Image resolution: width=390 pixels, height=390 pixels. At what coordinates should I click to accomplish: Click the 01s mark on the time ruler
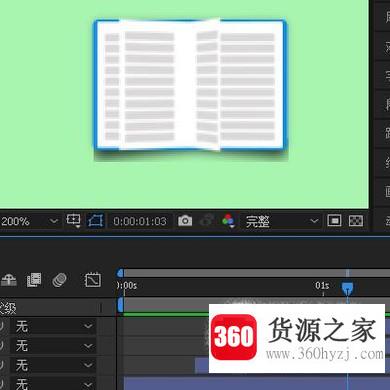322,286
